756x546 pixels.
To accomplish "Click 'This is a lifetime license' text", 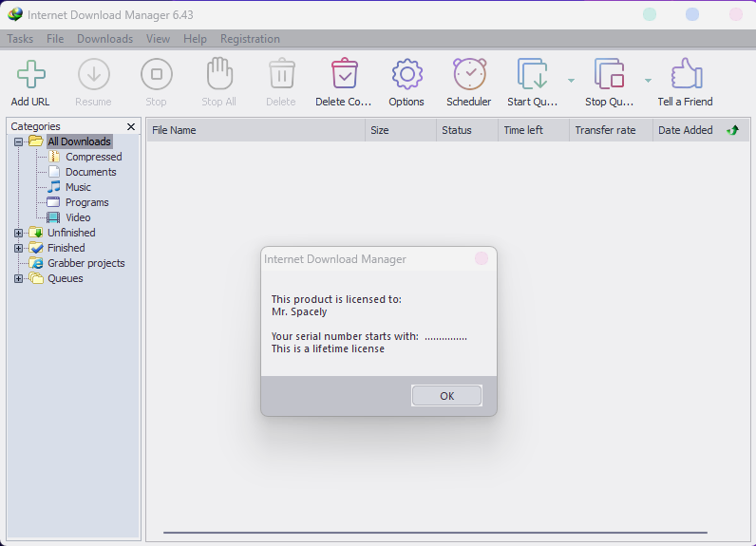I will [328, 348].
